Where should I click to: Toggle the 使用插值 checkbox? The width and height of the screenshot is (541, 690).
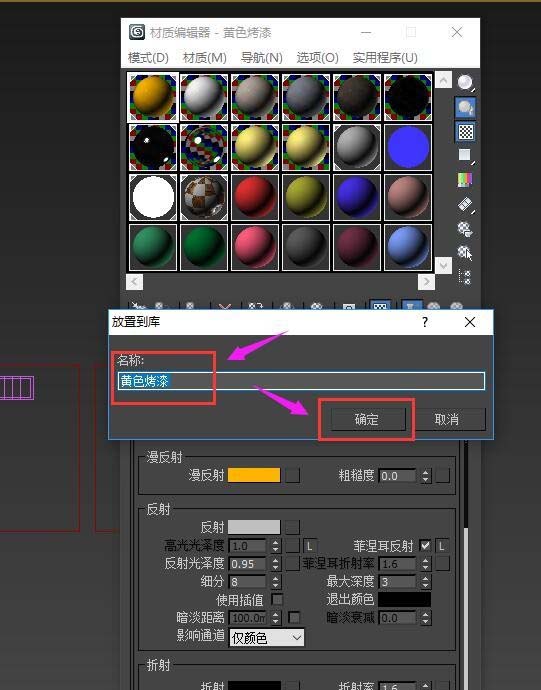coord(277,599)
